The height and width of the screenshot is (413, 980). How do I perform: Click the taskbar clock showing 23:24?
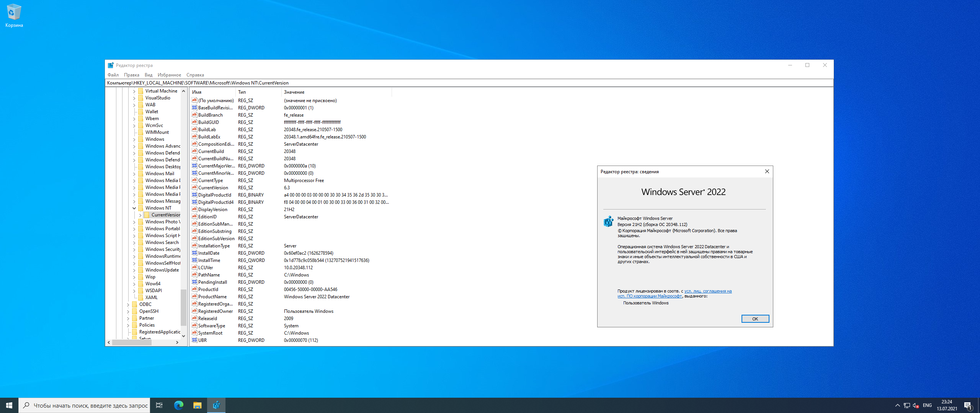pyautogui.click(x=947, y=405)
